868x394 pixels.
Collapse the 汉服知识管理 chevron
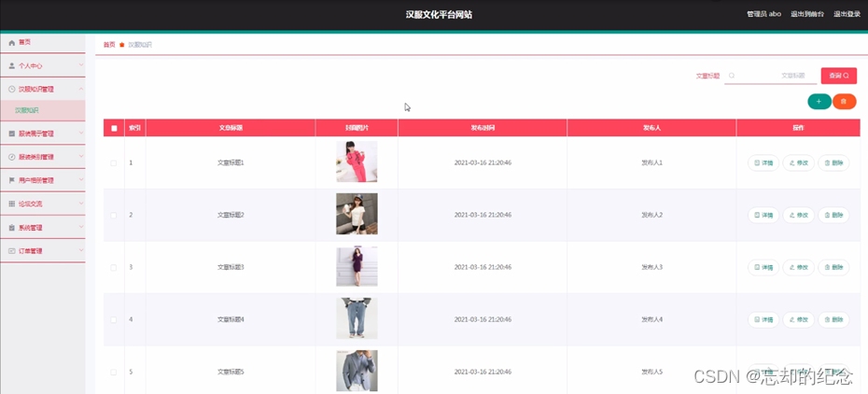tap(81, 89)
